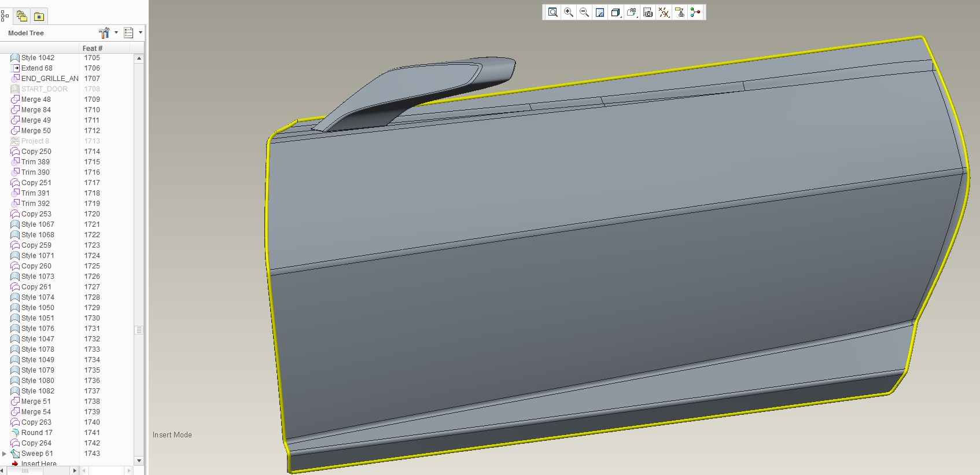This screenshot has height=475, width=980.
Task: Click the Model Tree panel title
Action: tap(26, 33)
